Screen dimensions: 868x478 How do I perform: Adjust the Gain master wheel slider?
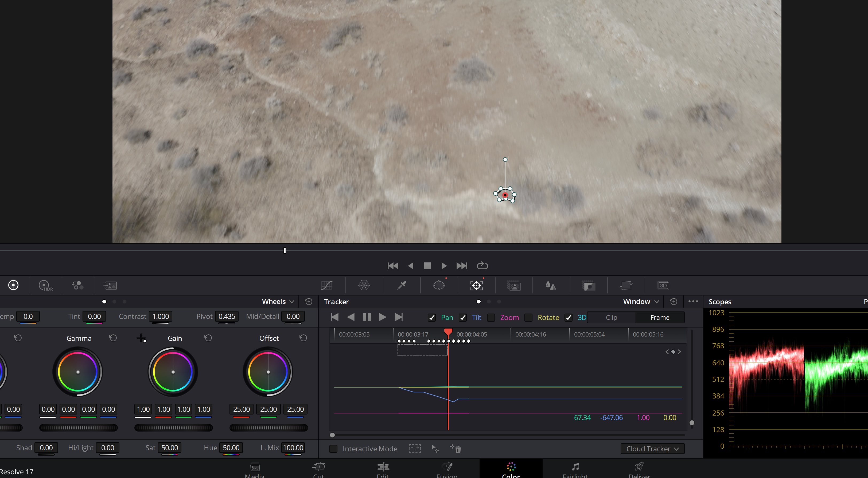174,428
